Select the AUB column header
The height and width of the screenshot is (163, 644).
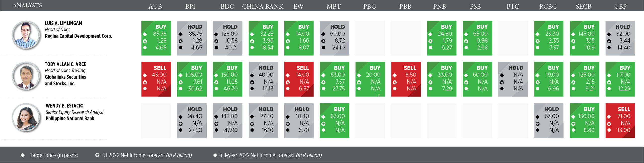155,6
